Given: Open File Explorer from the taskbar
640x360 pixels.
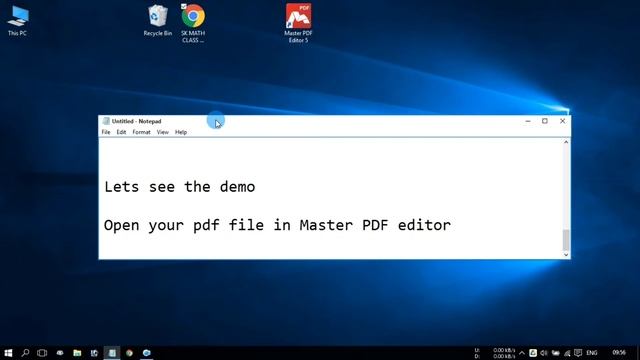Looking at the screenshot, I should tap(77, 353).
